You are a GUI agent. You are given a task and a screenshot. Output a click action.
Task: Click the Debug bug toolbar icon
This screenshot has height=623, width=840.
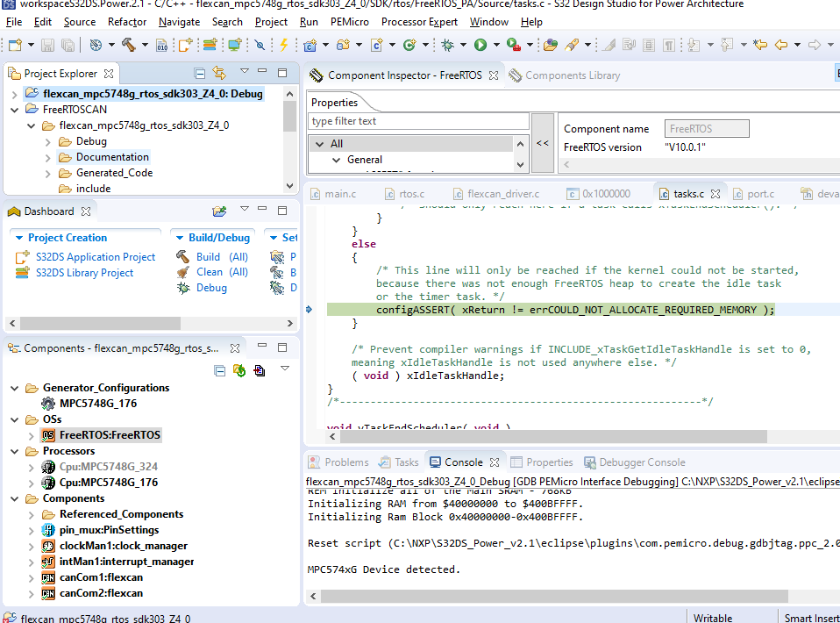coord(448,45)
